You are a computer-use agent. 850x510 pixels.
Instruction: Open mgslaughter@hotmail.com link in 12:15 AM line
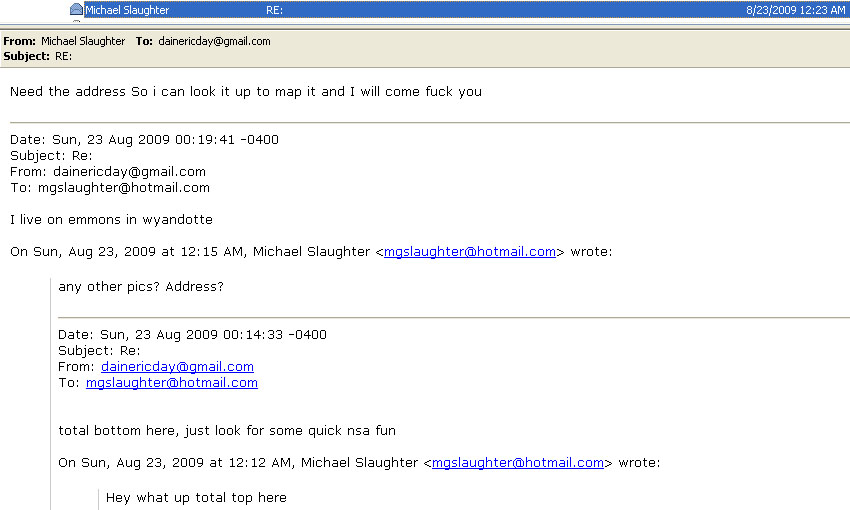pos(470,252)
